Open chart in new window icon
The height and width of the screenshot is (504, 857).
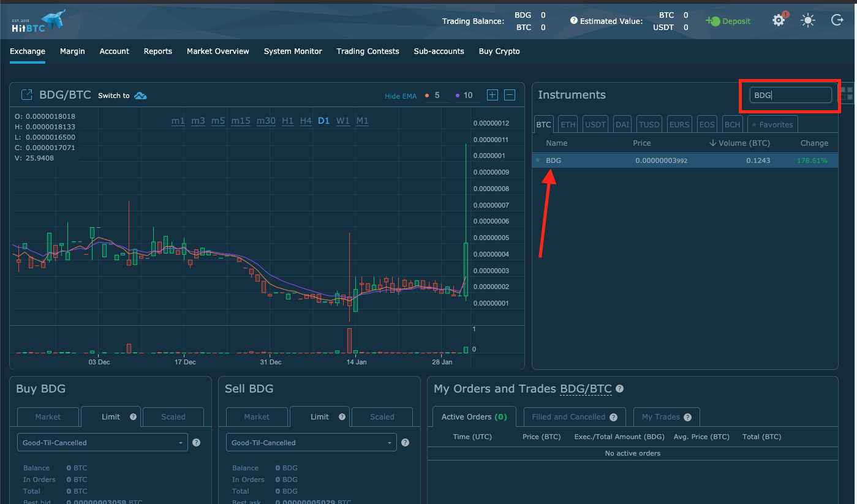tap(27, 95)
